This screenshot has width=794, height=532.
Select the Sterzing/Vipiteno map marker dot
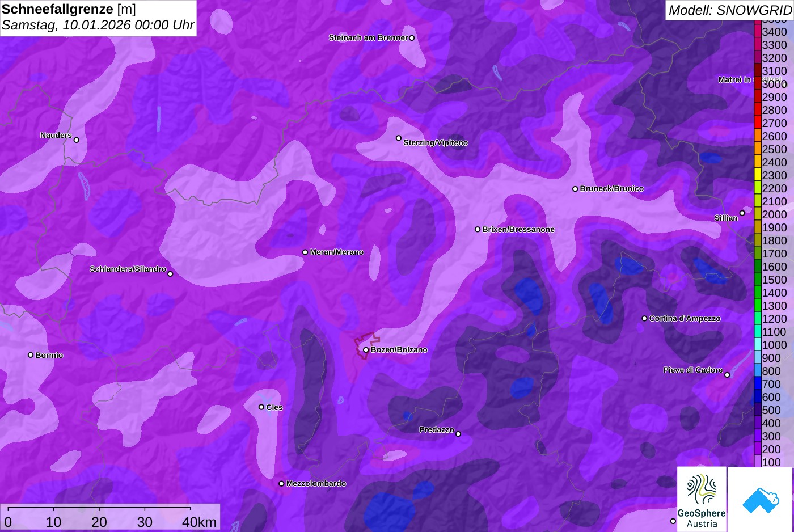(399, 138)
